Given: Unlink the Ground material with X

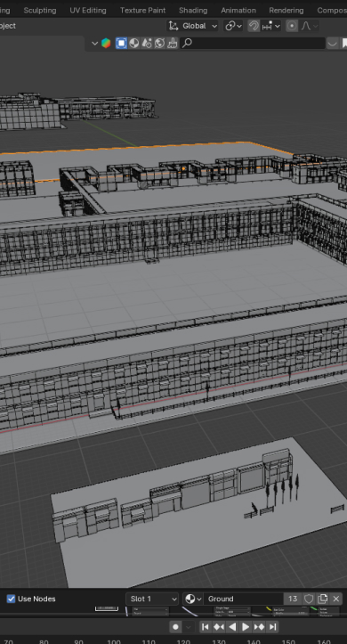Looking at the screenshot, I should (x=336, y=599).
